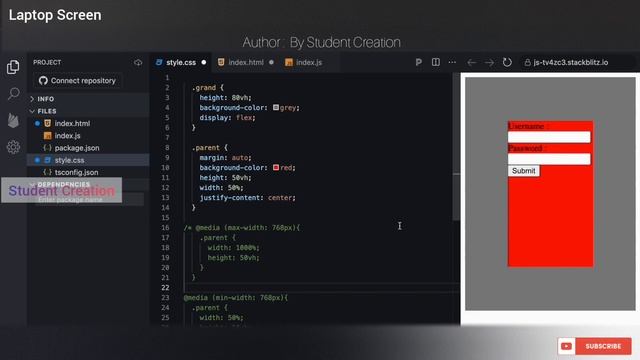Click the Username input field in preview
This screenshot has height=360, width=640.
point(549,137)
